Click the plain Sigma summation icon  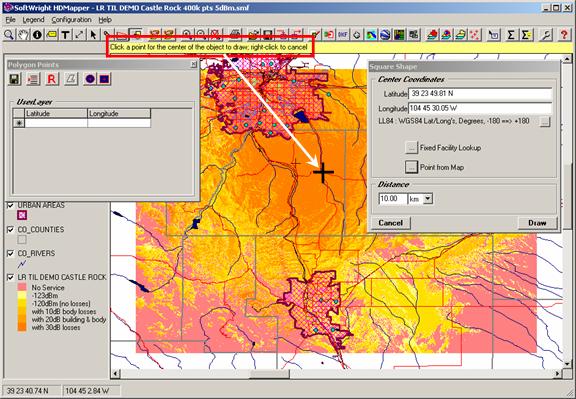511,35
